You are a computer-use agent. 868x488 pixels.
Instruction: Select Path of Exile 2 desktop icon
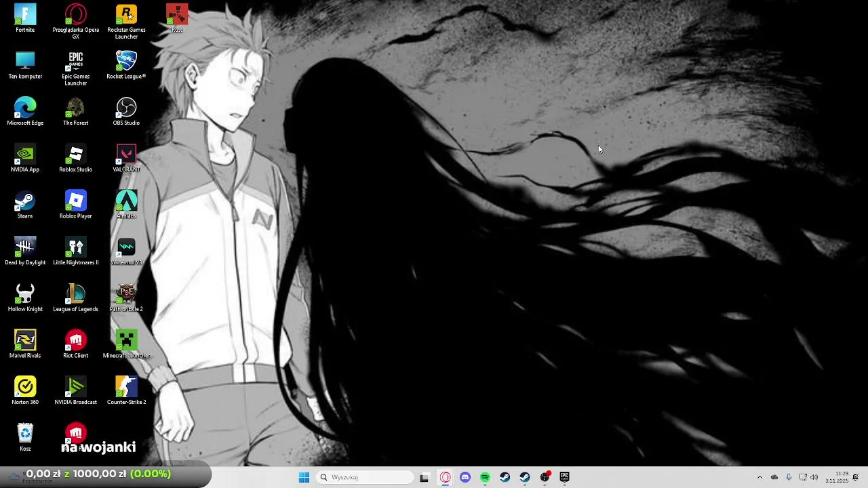126,298
